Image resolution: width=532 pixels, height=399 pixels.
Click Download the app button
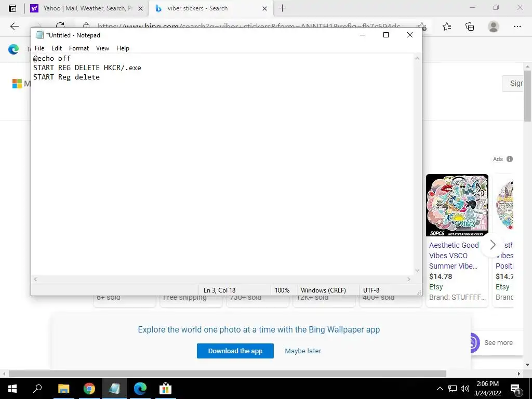(235, 351)
